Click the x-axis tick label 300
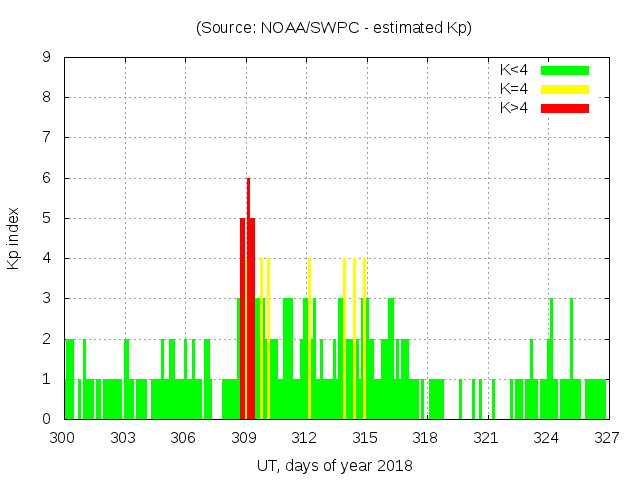 tap(63, 438)
